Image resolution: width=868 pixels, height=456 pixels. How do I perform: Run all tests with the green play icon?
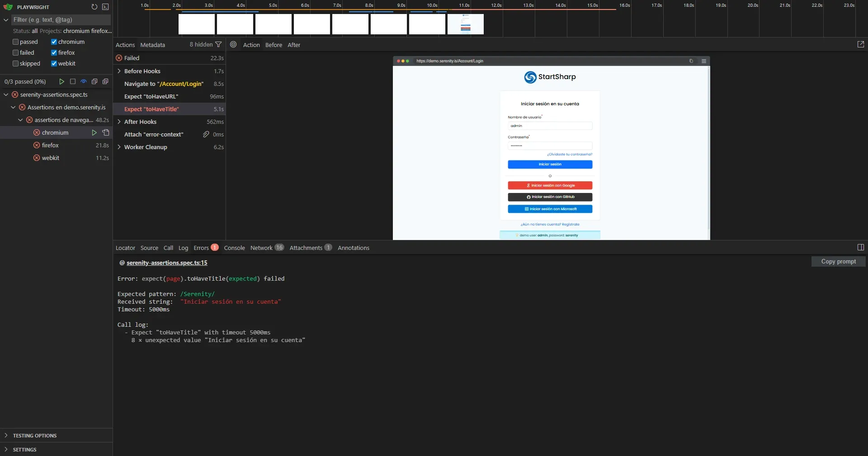click(61, 82)
